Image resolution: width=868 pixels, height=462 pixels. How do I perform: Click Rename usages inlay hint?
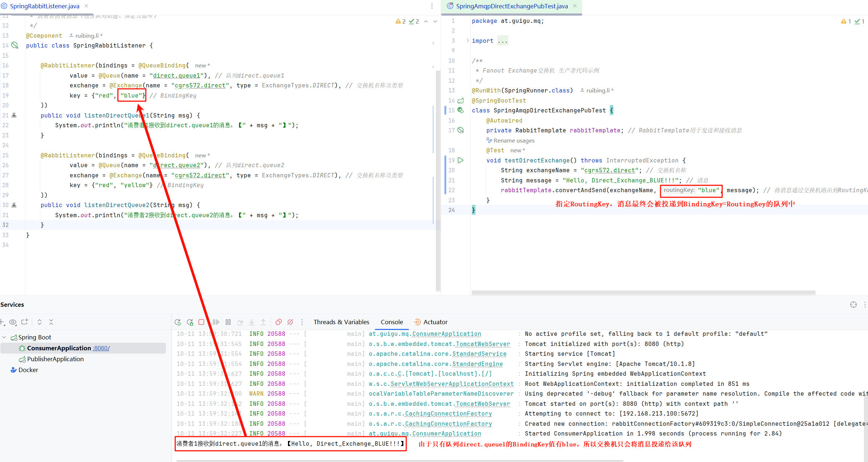(x=514, y=141)
